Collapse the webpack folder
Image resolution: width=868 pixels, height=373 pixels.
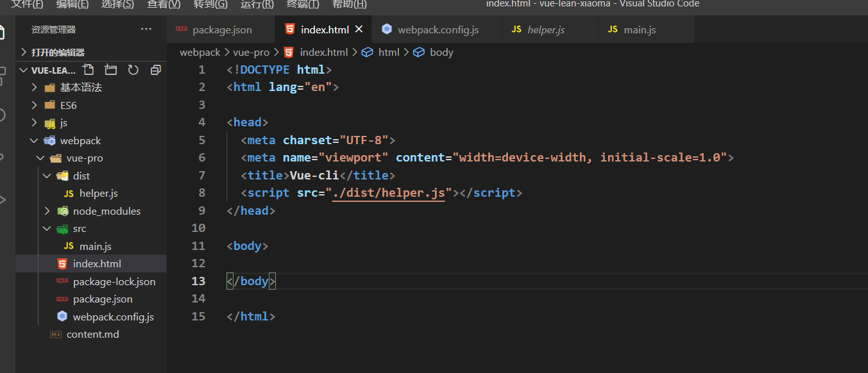point(91,140)
